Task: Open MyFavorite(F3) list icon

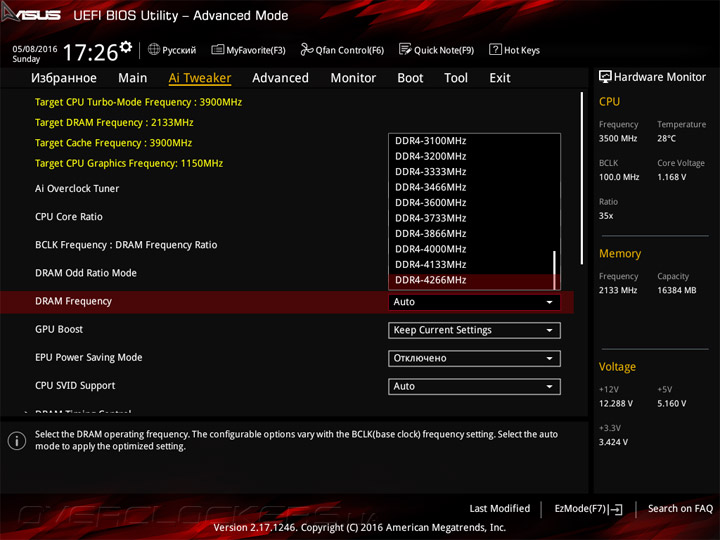Action: click(x=217, y=50)
